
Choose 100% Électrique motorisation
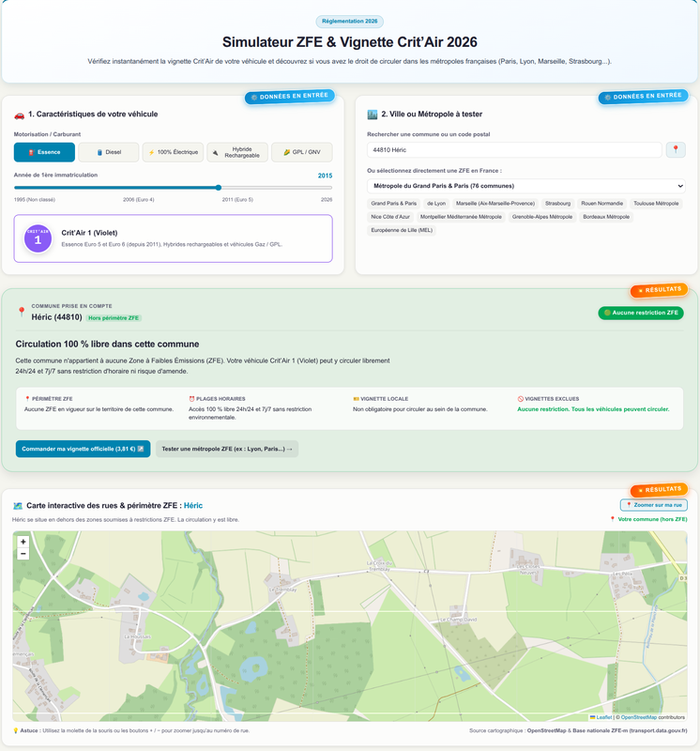click(x=173, y=152)
